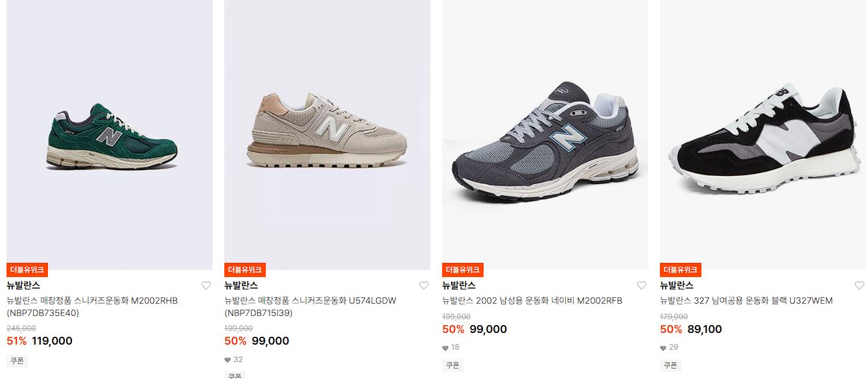Open navy New Balance 2002 product image
This screenshot has height=379, width=868.
click(545, 135)
